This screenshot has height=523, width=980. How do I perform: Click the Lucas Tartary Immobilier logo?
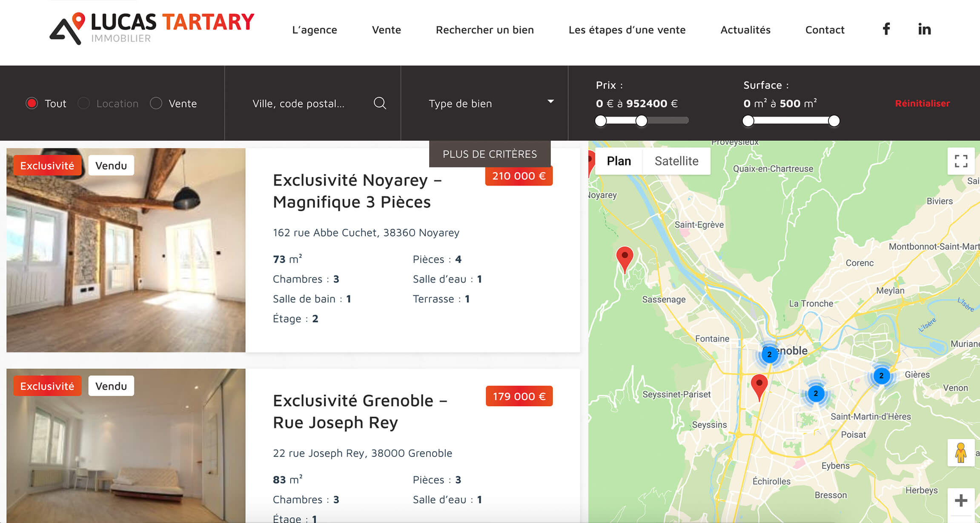click(x=152, y=29)
